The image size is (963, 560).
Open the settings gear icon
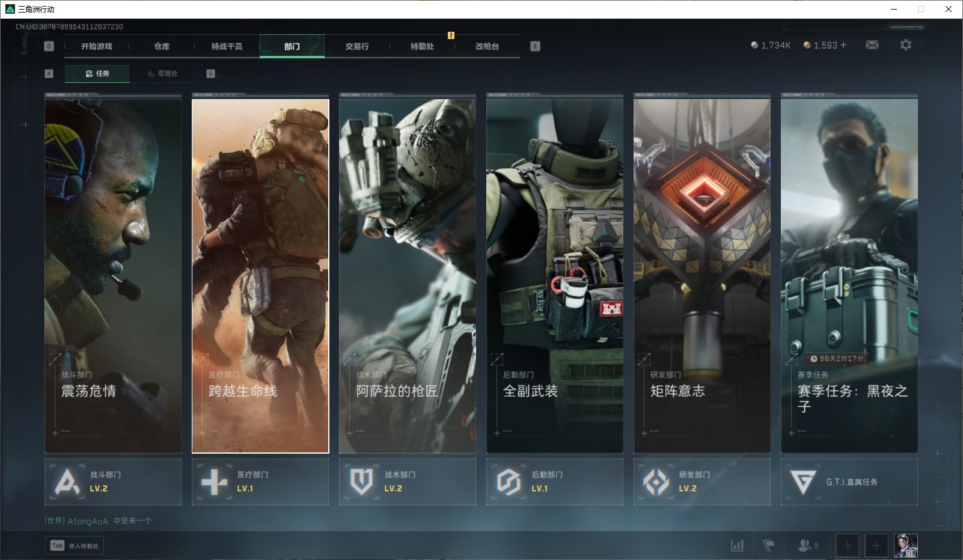[x=906, y=45]
